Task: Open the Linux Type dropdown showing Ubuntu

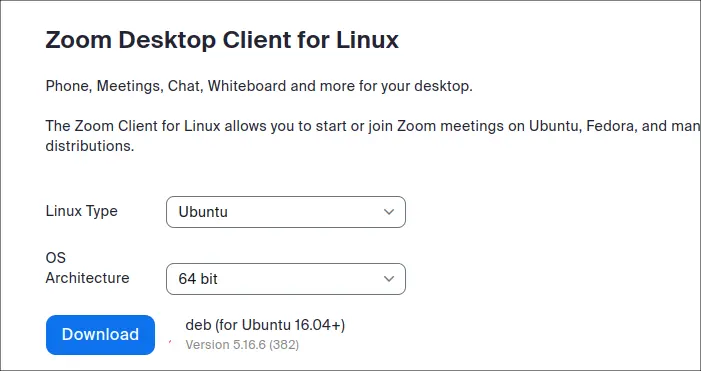Action: 286,212
